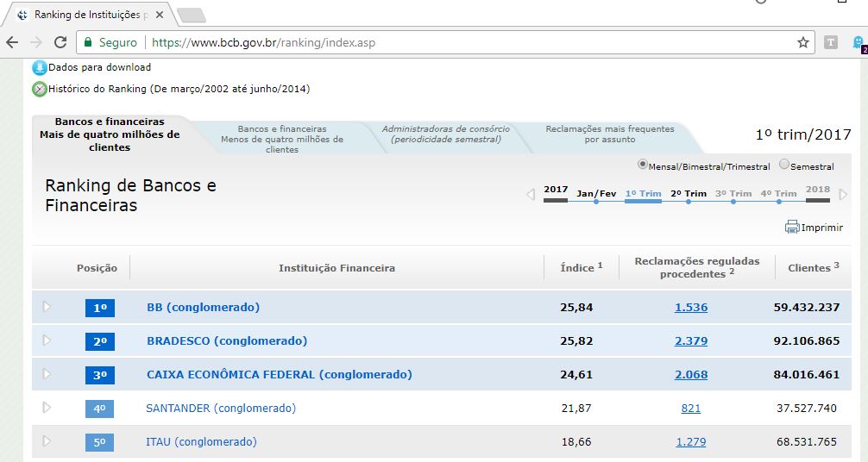This screenshot has width=868, height=462.
Task: Bookmark page with the star icon
Action: [x=802, y=42]
